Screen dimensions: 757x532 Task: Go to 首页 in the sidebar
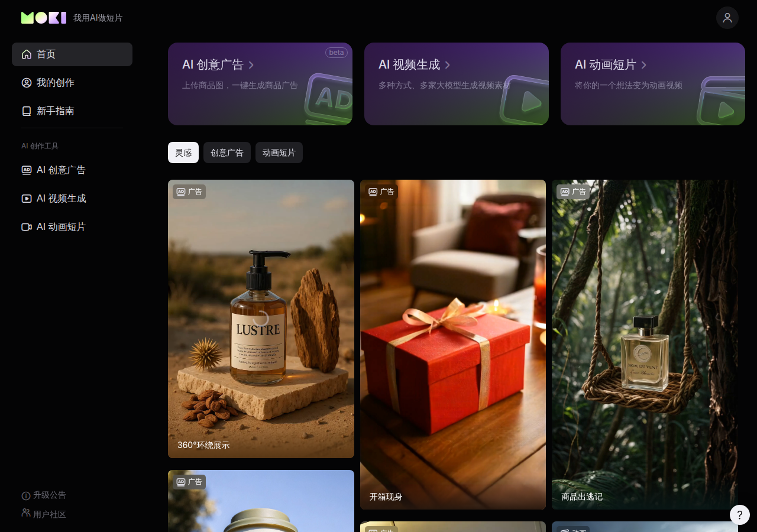[x=72, y=54]
